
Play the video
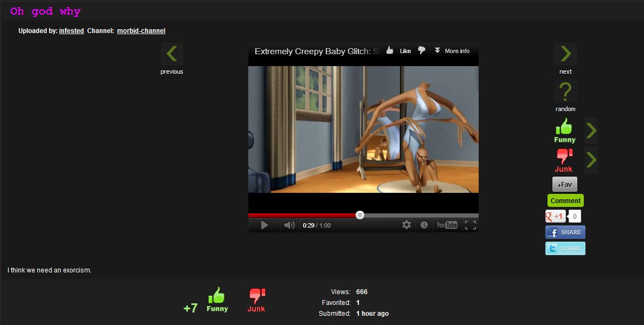[264, 225]
